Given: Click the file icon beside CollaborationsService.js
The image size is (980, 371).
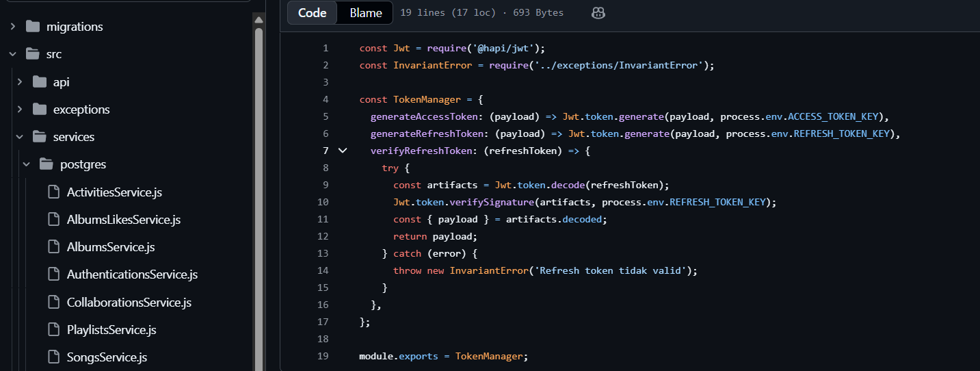Looking at the screenshot, I should (54, 302).
